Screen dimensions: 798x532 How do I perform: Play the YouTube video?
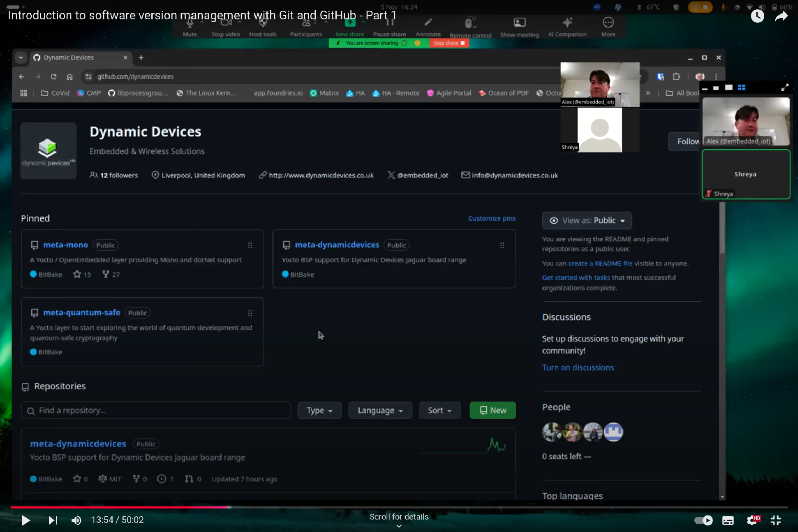tap(25, 520)
